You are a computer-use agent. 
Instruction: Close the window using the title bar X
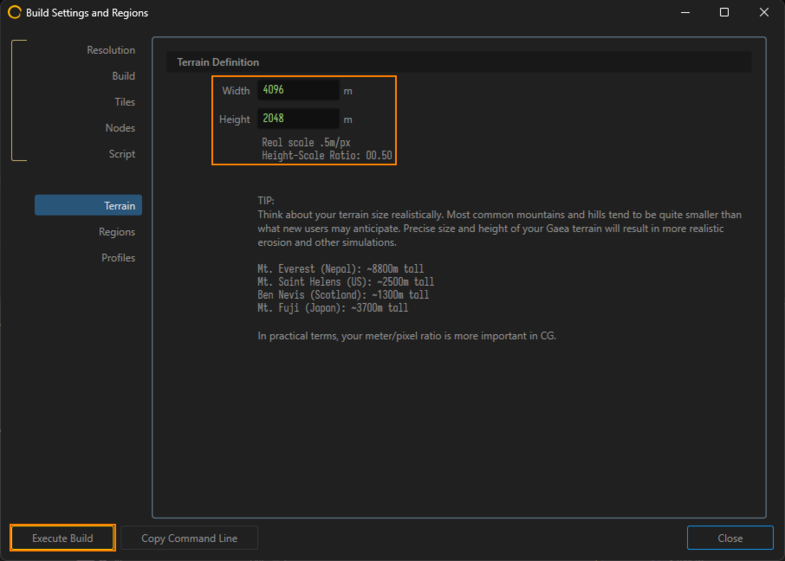pyautogui.click(x=764, y=13)
